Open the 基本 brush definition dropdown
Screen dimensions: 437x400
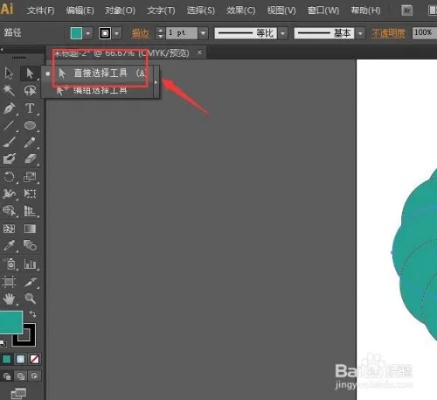click(x=360, y=33)
